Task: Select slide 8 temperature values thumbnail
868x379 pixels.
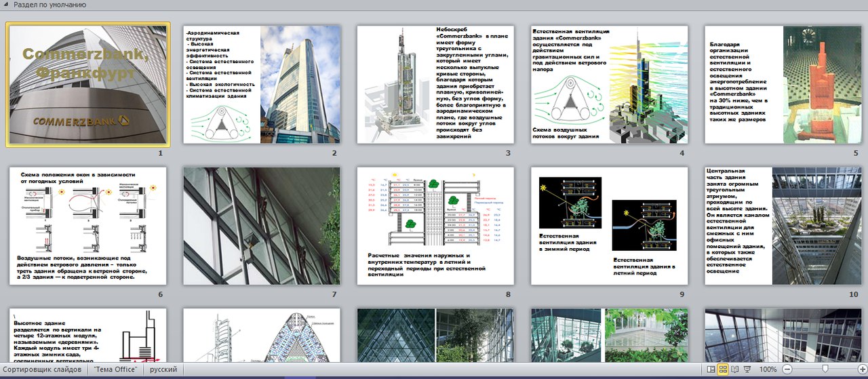Action: coord(435,226)
